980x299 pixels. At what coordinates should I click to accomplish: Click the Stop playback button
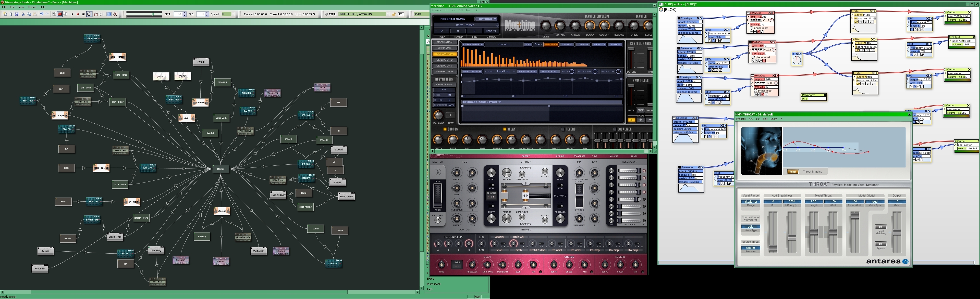(83, 15)
